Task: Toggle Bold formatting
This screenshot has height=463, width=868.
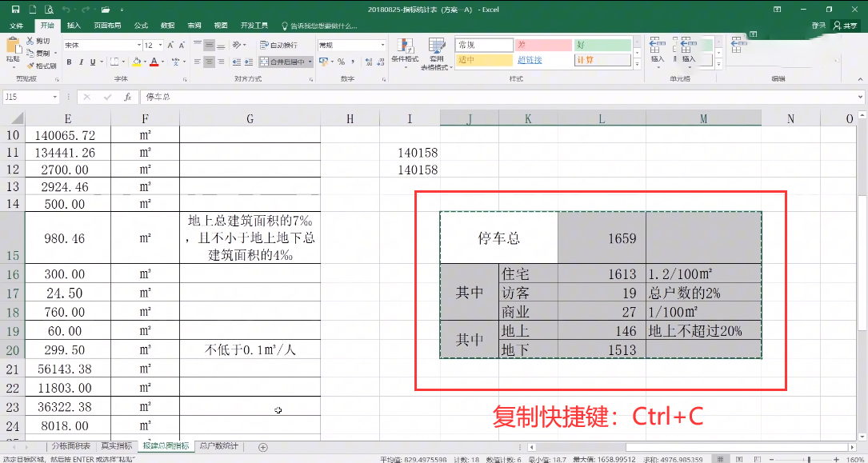Action: point(69,62)
